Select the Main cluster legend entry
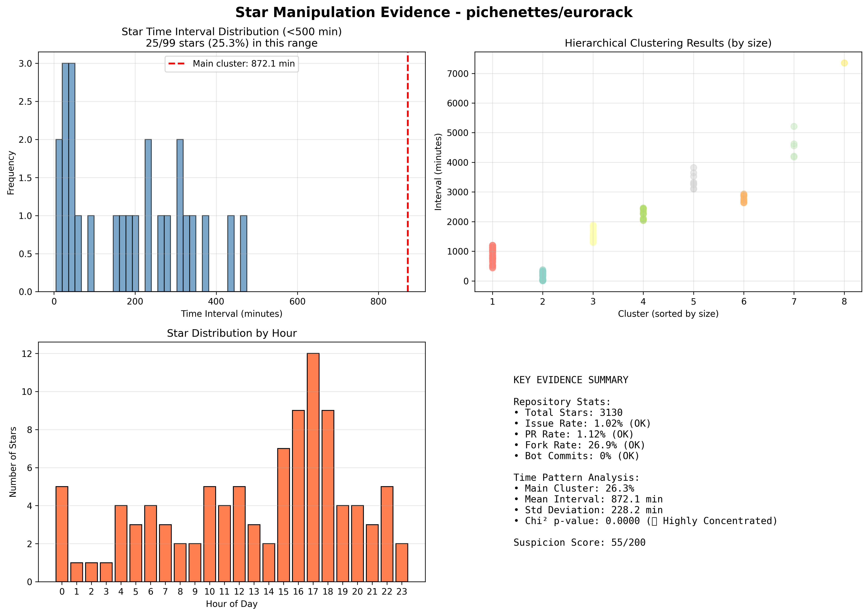The width and height of the screenshot is (868, 615). click(231, 64)
